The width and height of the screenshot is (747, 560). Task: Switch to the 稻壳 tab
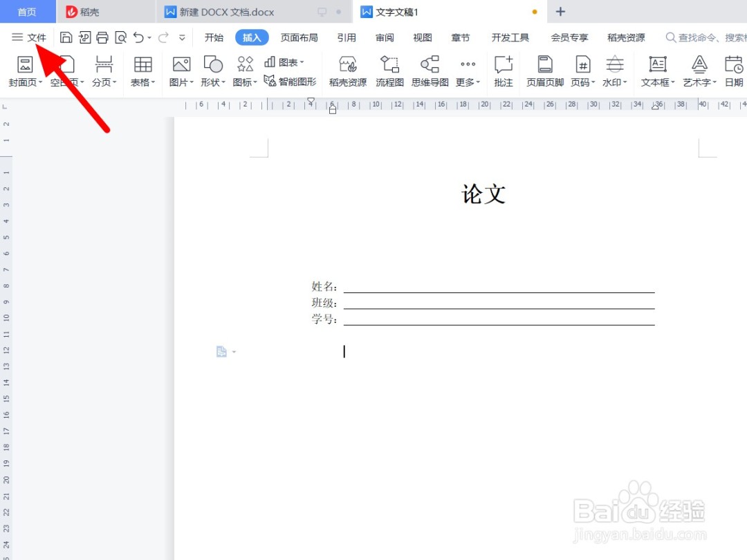pyautogui.click(x=106, y=12)
